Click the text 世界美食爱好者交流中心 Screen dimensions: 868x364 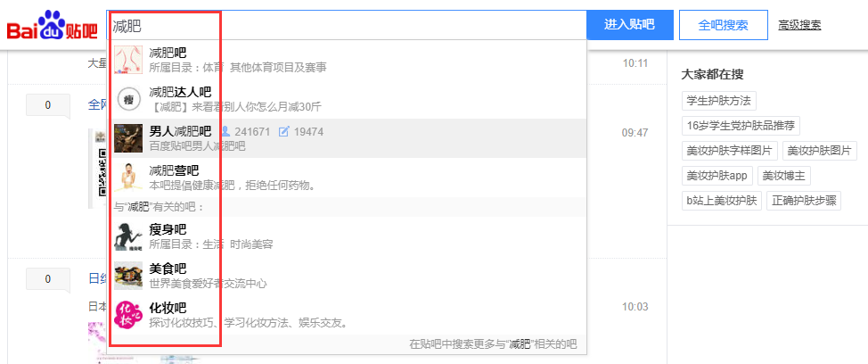[208, 284]
